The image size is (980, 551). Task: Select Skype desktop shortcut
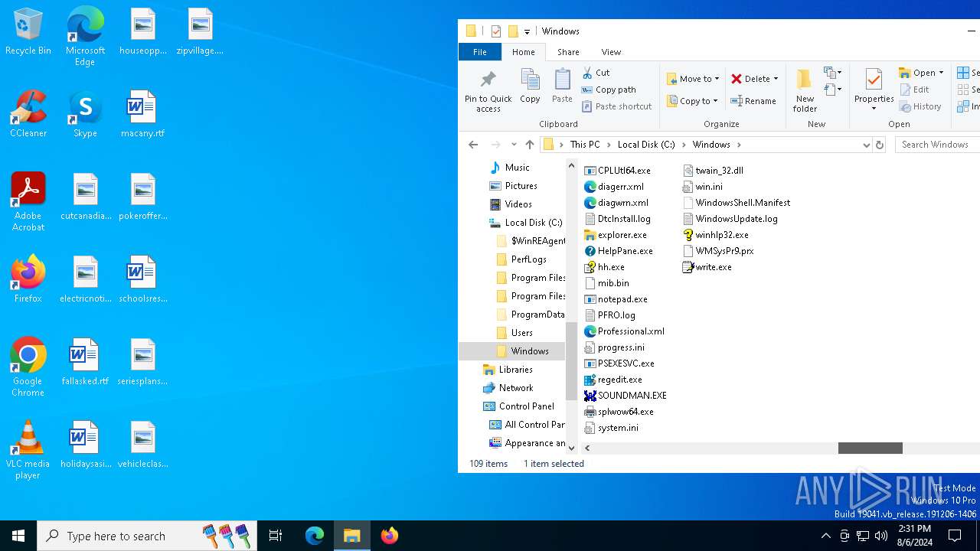click(x=85, y=115)
